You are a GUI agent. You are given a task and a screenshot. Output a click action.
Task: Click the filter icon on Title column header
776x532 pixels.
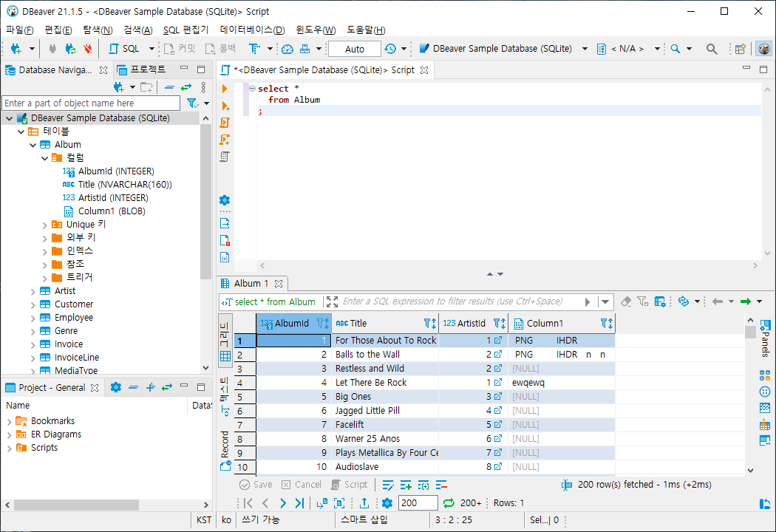[430, 323]
